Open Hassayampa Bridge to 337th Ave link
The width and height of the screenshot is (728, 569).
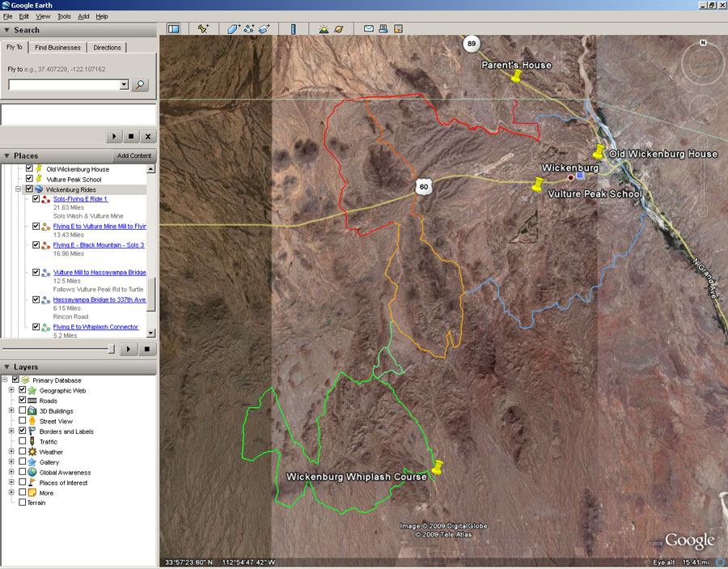coord(99,299)
